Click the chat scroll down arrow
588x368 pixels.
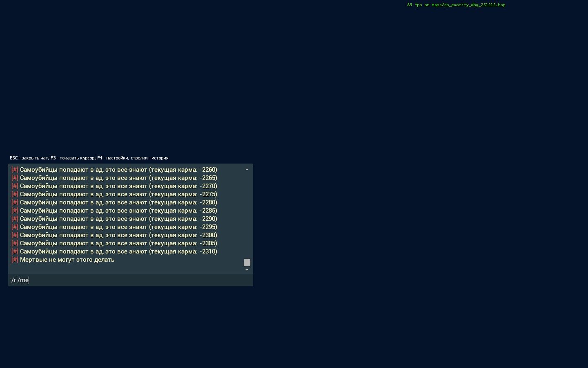(247, 270)
